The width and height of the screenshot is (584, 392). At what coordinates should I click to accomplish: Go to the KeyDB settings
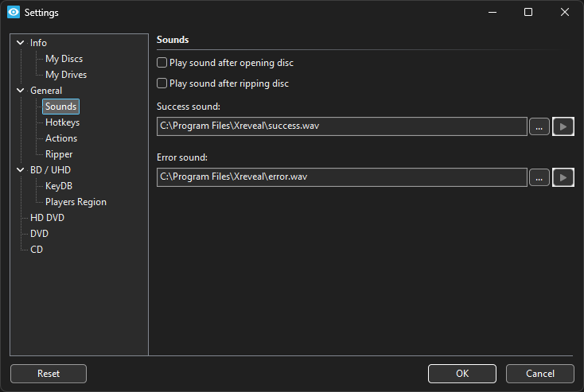point(59,186)
